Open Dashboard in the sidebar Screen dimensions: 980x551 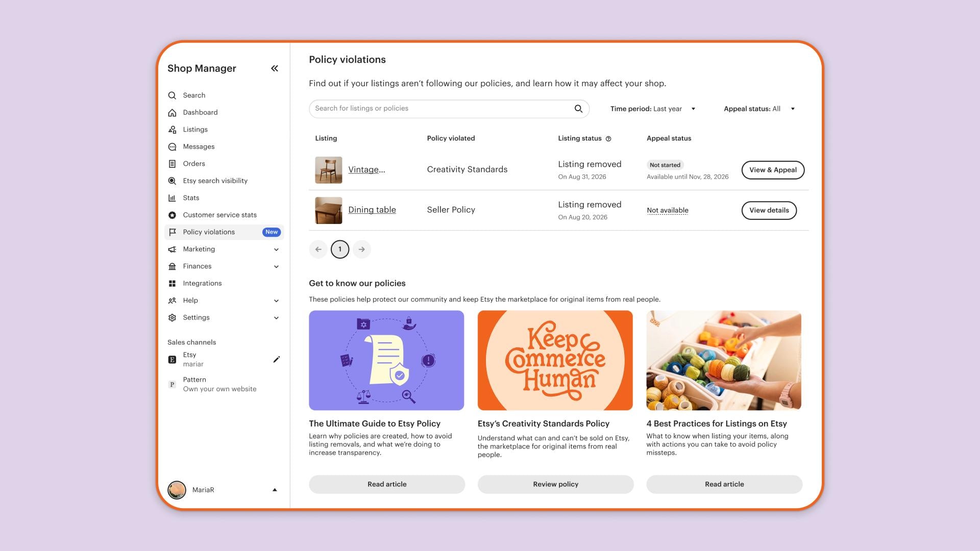click(200, 112)
